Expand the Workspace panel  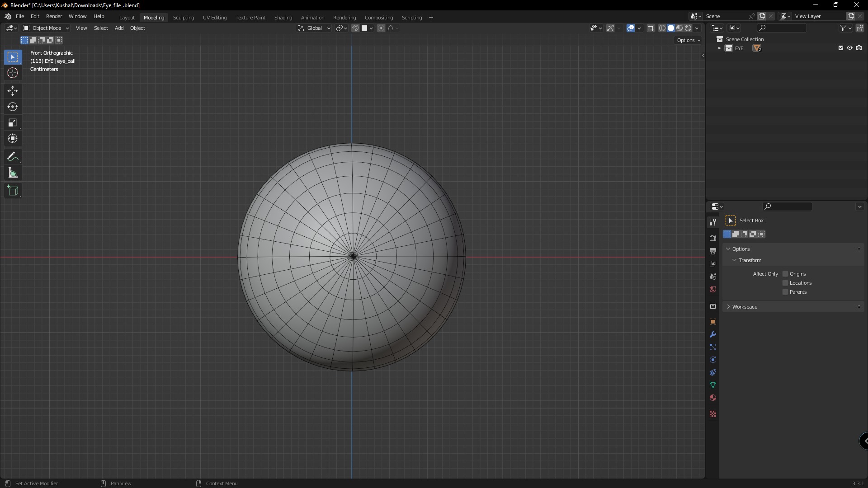[x=793, y=307]
